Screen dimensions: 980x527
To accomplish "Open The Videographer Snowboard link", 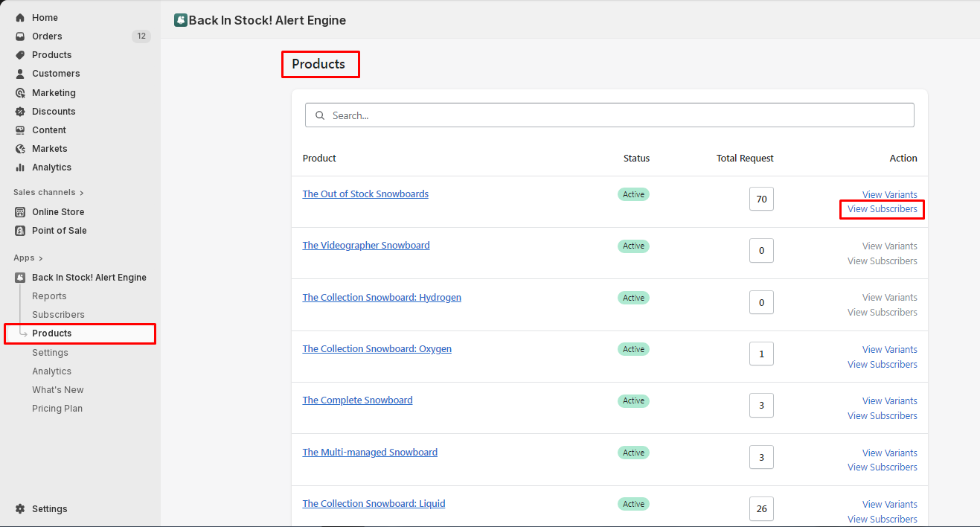I will [366, 245].
